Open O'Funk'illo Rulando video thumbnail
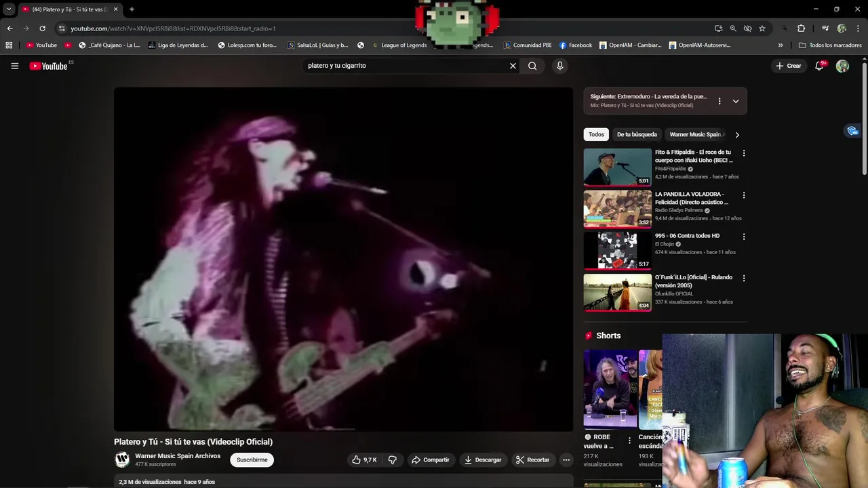The height and width of the screenshot is (488, 868). point(617,292)
